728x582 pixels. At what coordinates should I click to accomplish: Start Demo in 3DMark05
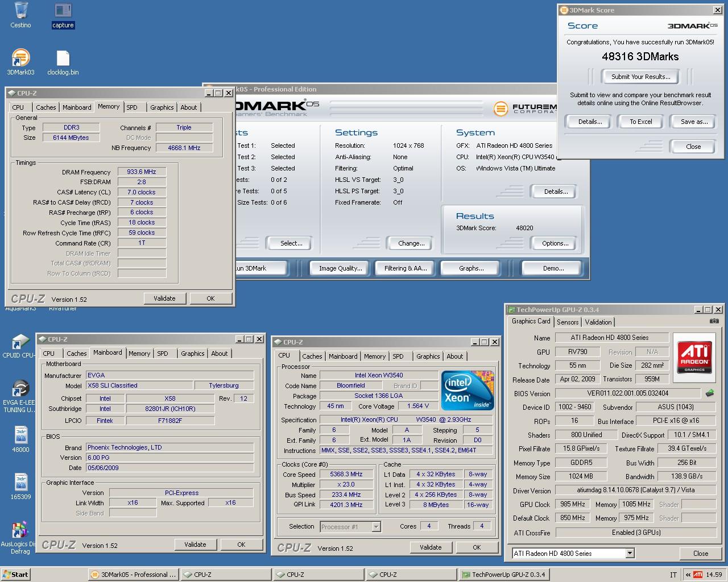[553, 268]
